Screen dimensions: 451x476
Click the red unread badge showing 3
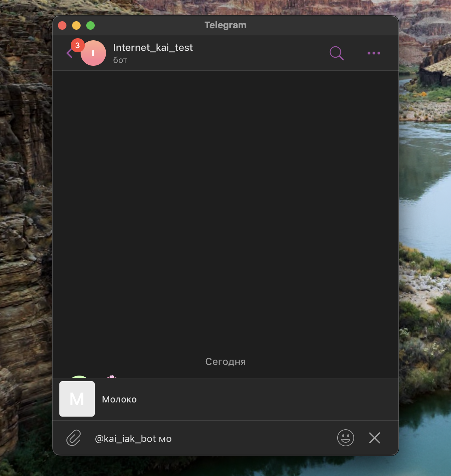click(77, 45)
